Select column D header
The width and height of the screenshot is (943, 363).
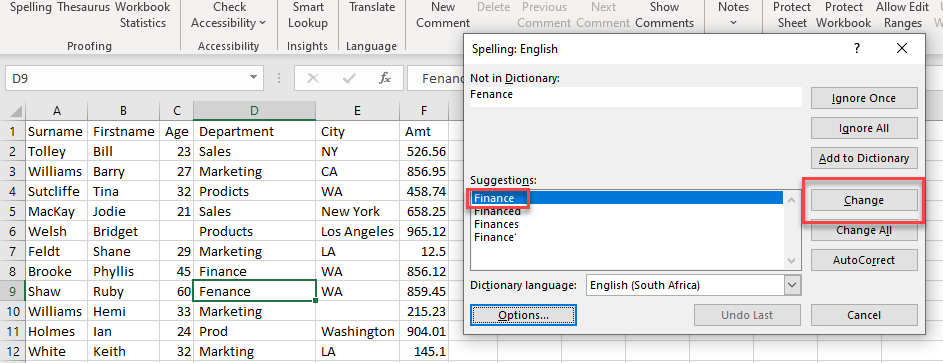(254, 111)
